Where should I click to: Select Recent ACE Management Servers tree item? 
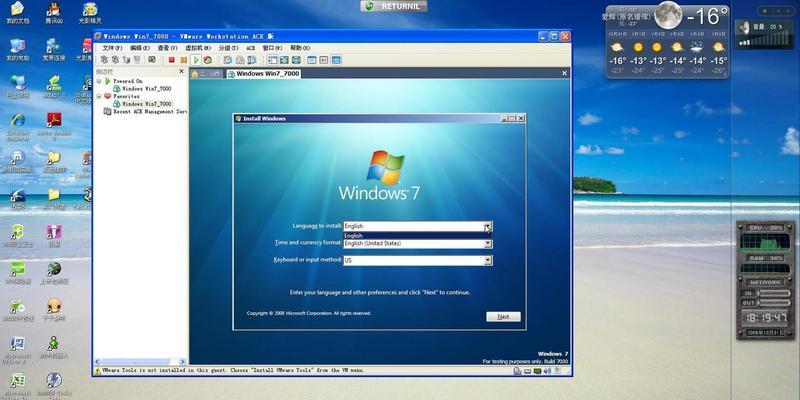146,111
